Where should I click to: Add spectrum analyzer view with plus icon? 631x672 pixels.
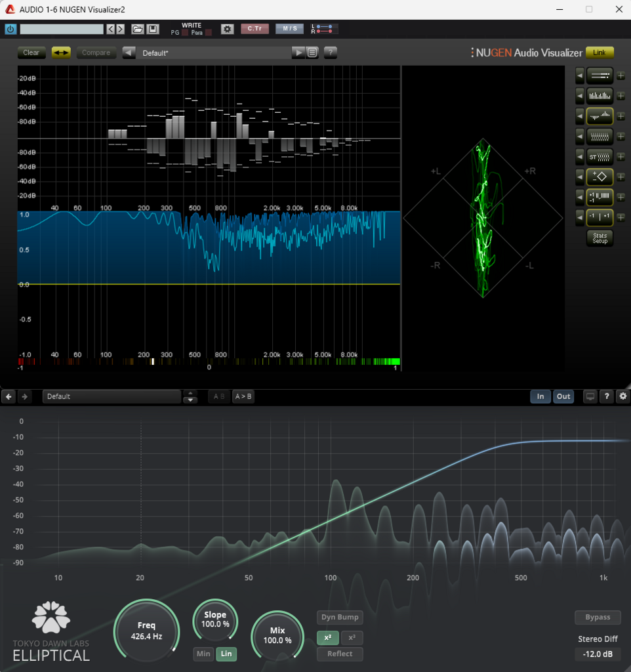click(x=621, y=96)
